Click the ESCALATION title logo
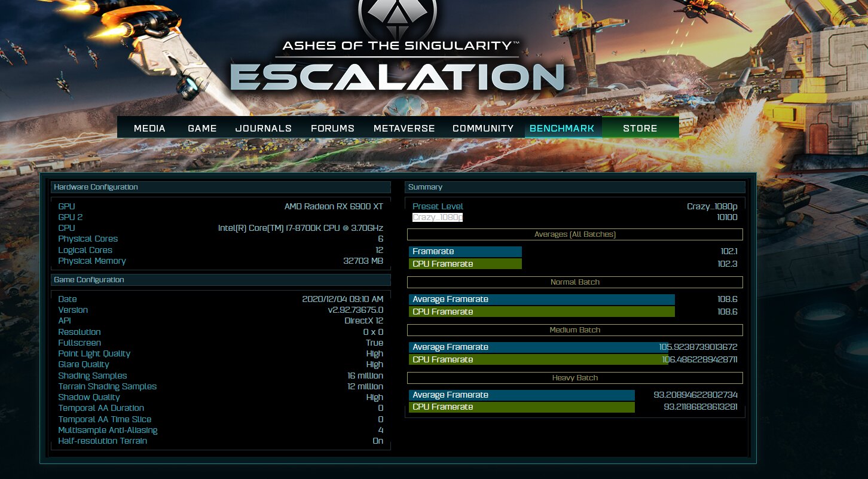868x479 pixels. [x=397, y=78]
